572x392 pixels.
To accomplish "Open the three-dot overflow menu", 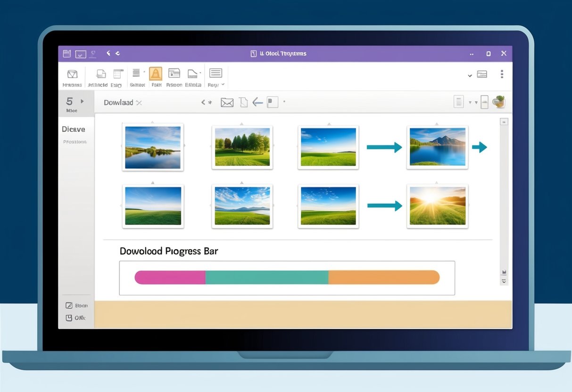I will tap(501, 74).
